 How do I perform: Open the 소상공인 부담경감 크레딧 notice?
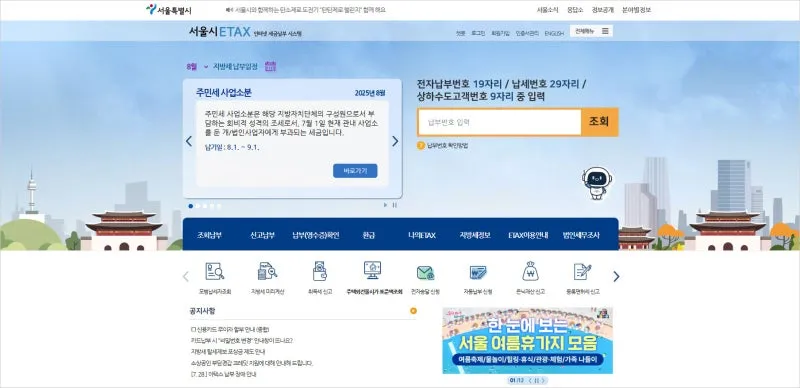tap(251, 363)
